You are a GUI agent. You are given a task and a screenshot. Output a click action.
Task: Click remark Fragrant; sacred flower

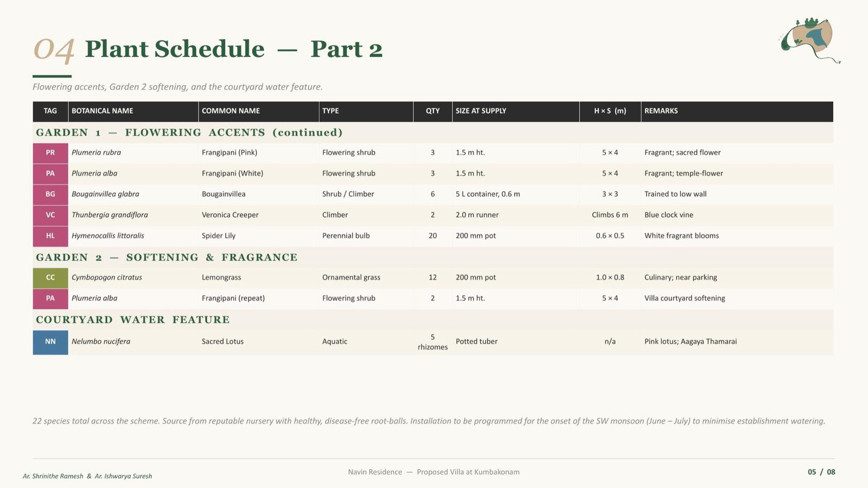tap(682, 153)
